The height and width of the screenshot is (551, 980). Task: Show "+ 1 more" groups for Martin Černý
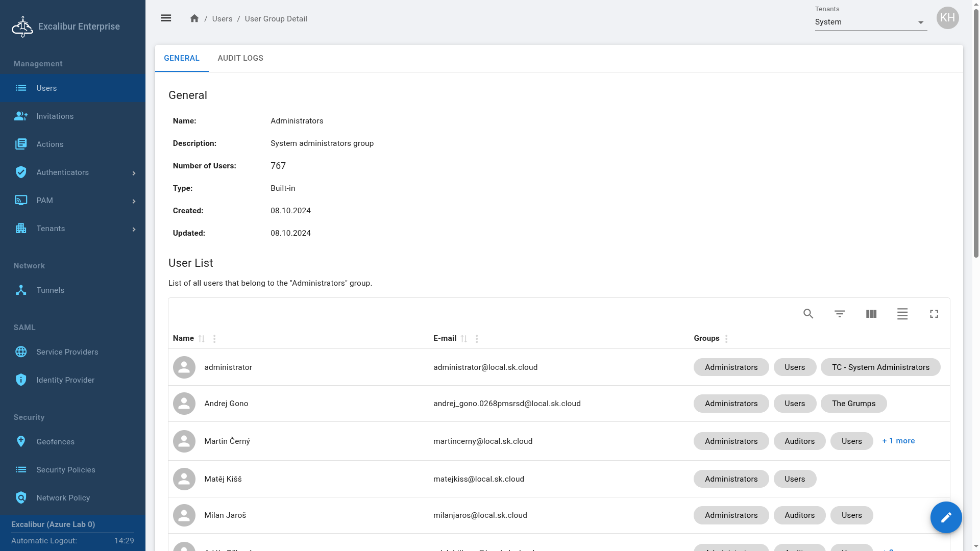pos(898,441)
